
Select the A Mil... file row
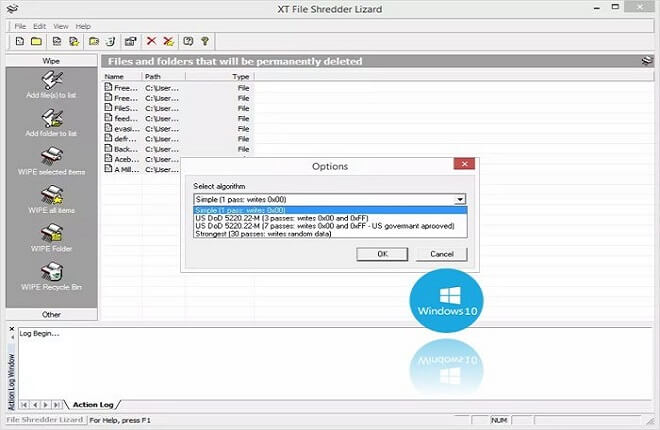point(142,170)
